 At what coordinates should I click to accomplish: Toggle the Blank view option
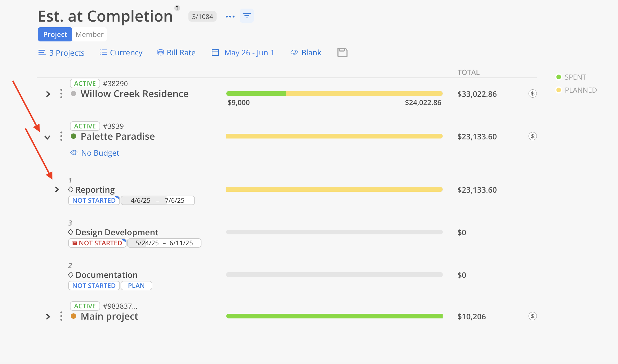(306, 52)
